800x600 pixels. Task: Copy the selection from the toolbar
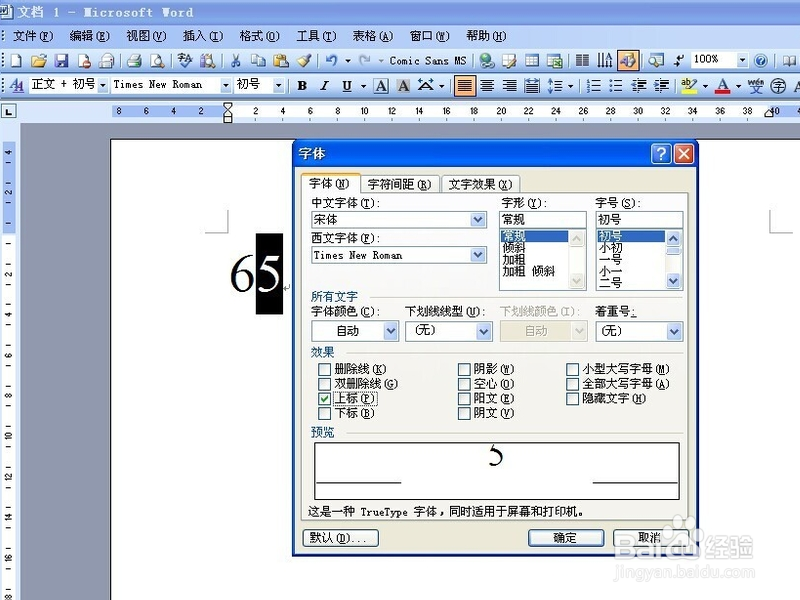pyautogui.click(x=258, y=61)
